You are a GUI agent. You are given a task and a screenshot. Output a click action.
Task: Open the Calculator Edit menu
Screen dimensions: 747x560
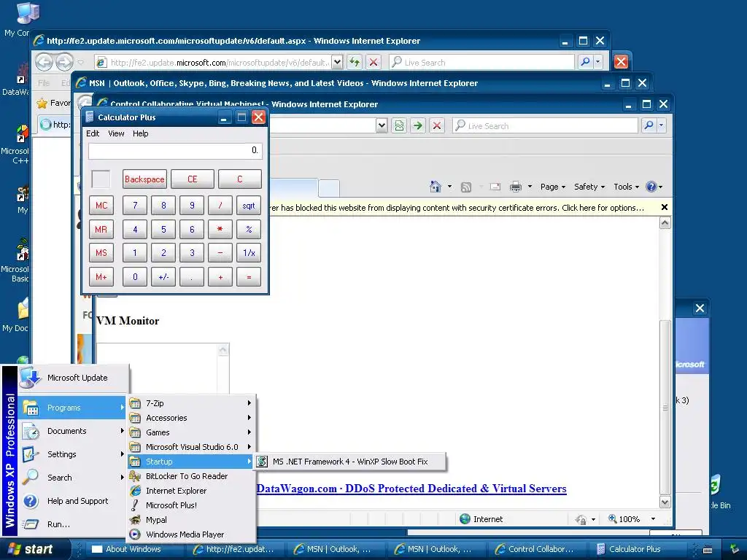(x=93, y=133)
